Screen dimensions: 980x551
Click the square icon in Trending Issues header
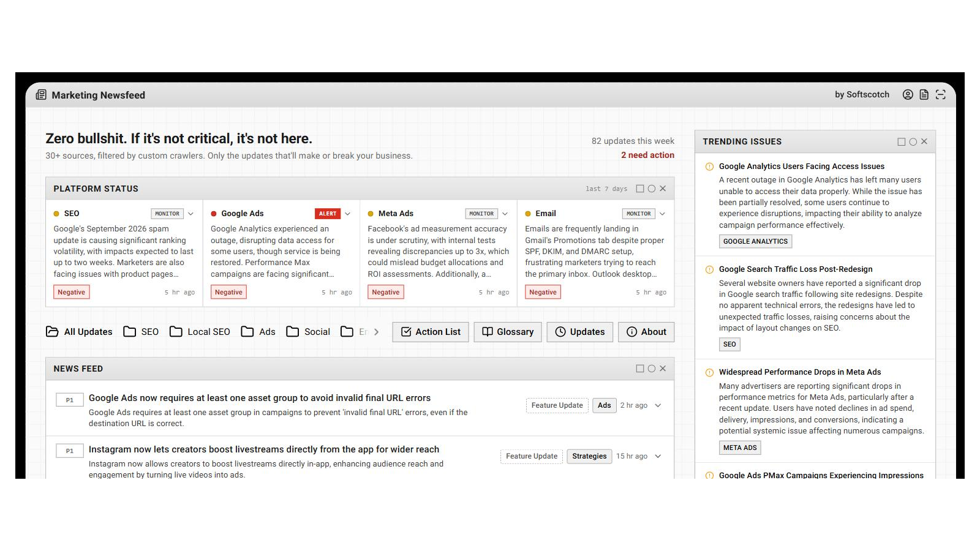point(902,141)
